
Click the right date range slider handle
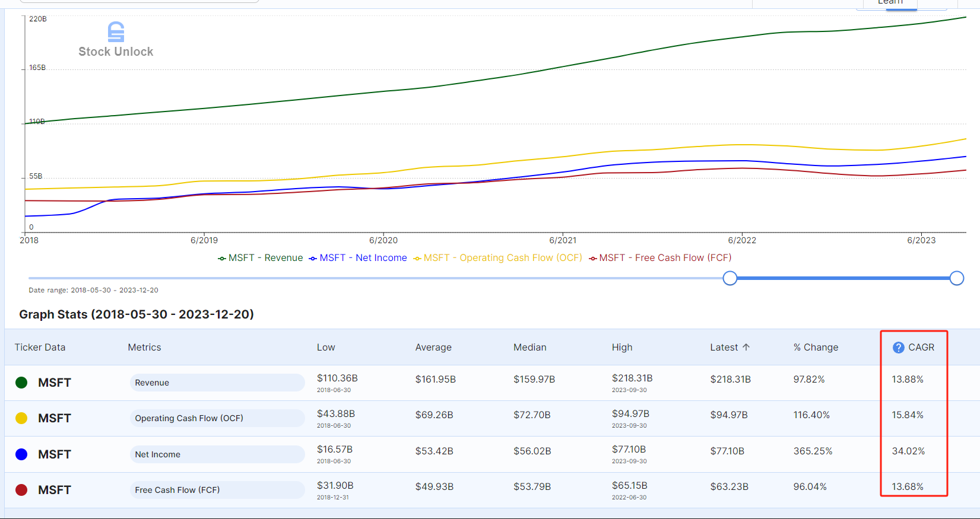[x=957, y=278]
